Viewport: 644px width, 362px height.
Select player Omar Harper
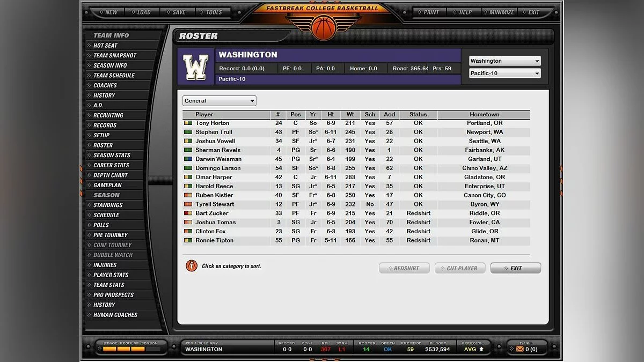(214, 178)
